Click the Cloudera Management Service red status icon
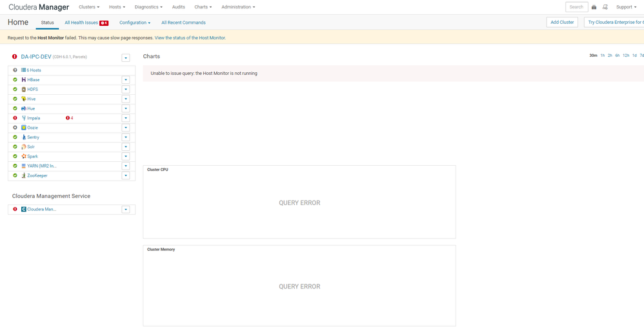Image resolution: width=644 pixels, height=327 pixels. (15, 209)
